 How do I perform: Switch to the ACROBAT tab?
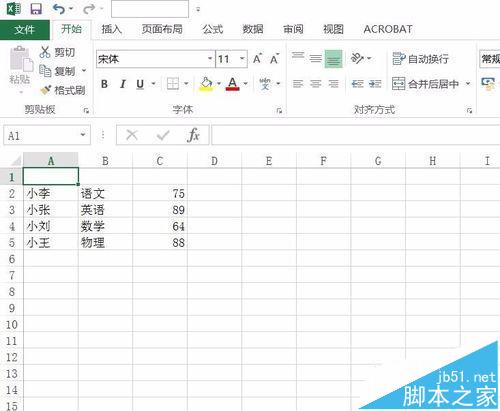tap(388, 29)
